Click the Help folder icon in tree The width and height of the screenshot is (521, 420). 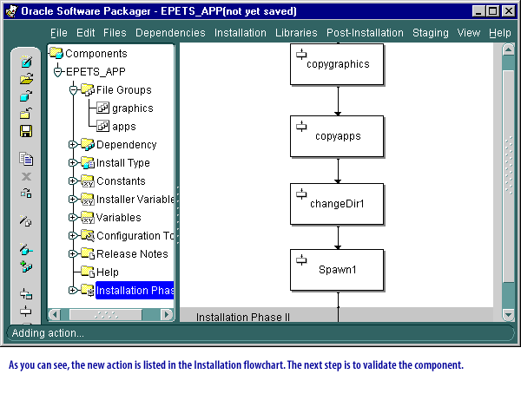pyautogui.click(x=88, y=272)
